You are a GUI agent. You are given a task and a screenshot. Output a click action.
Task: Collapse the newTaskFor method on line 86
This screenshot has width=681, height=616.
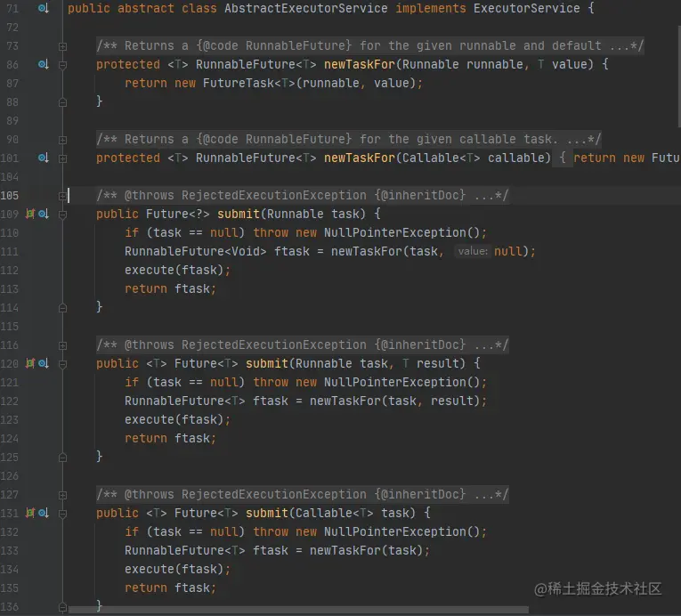tap(62, 65)
